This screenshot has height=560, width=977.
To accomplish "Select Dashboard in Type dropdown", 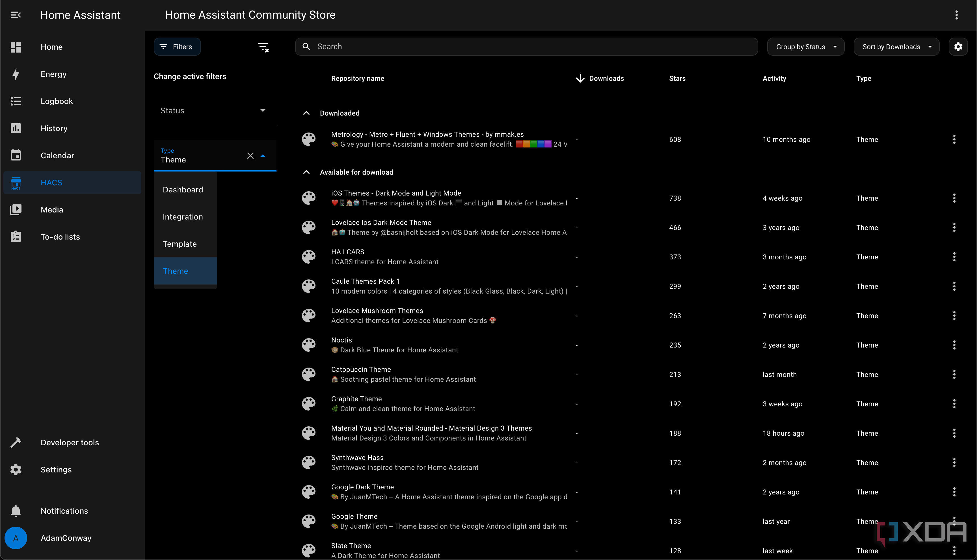I will coord(185,190).
